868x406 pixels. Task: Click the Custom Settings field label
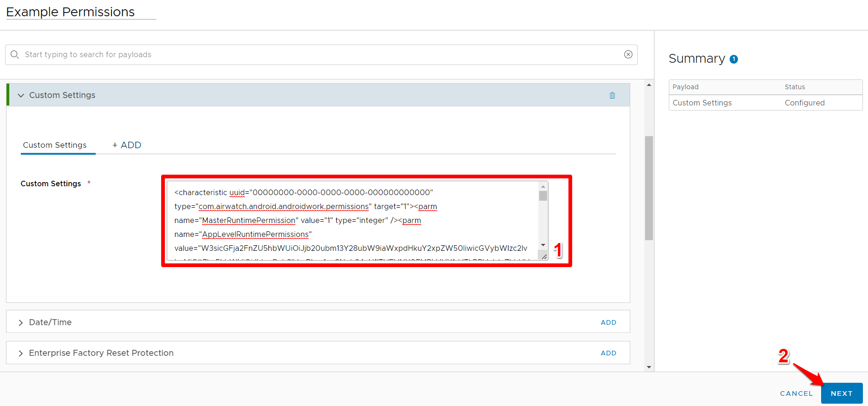(x=51, y=183)
